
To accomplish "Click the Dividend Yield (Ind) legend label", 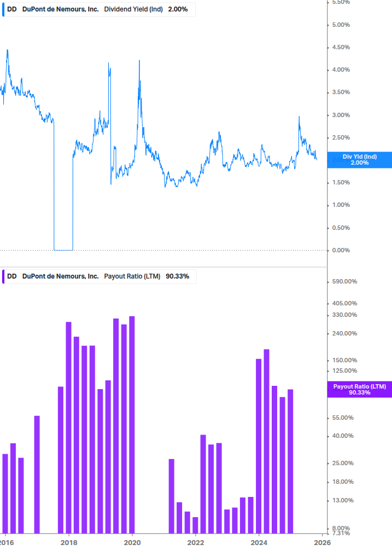I will [133, 9].
